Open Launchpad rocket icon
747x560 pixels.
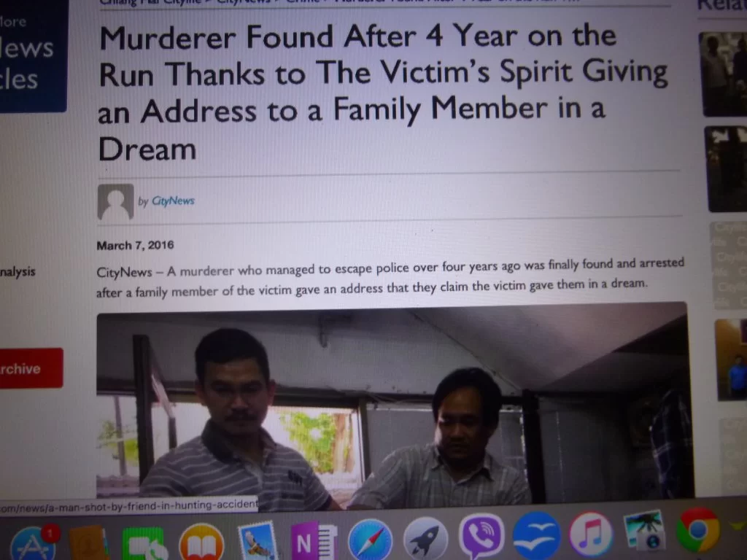click(425, 539)
